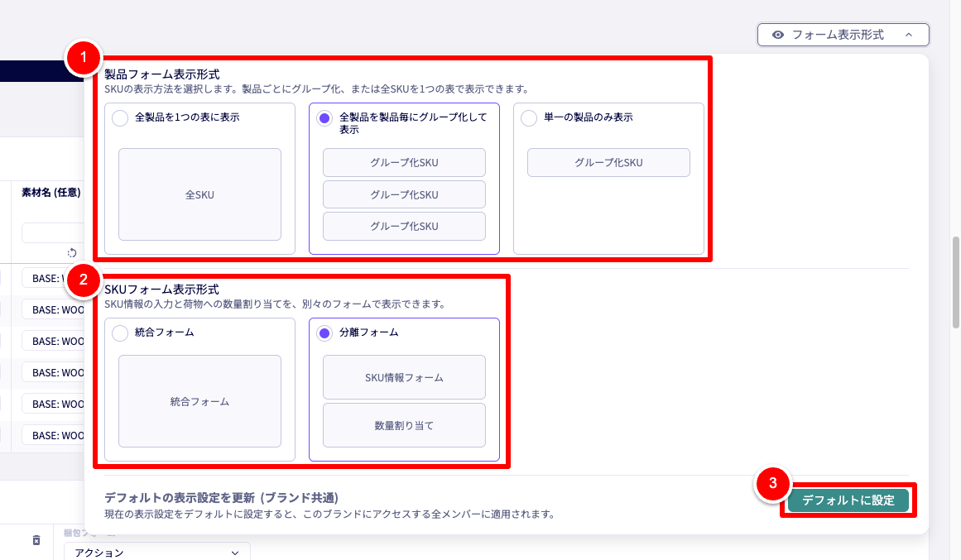Click the デフォルトに設定 button
Screen dimensions: 961x560
(848, 500)
